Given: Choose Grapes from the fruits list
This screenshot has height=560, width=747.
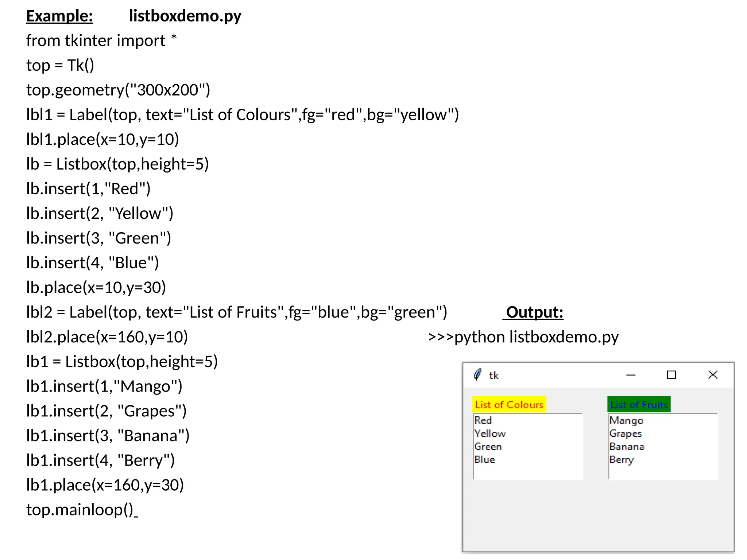Looking at the screenshot, I should tap(626, 433).
